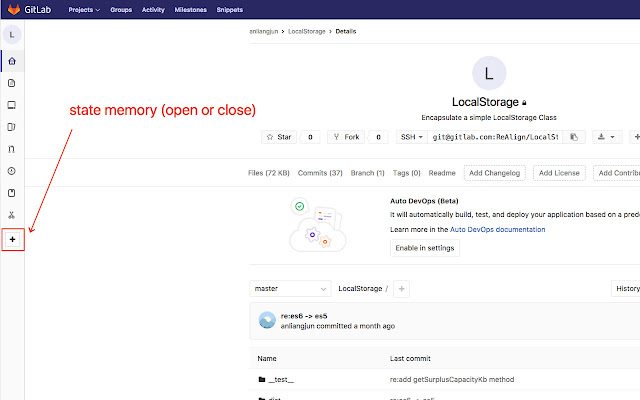Open the Operations clock sidebar icon
The height and width of the screenshot is (400, 640).
12,171
